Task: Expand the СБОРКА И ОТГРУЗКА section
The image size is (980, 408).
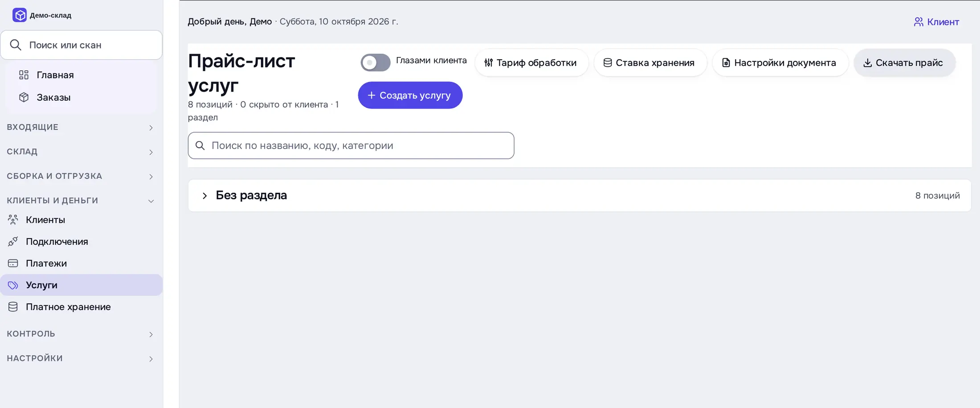Action: coord(81,176)
